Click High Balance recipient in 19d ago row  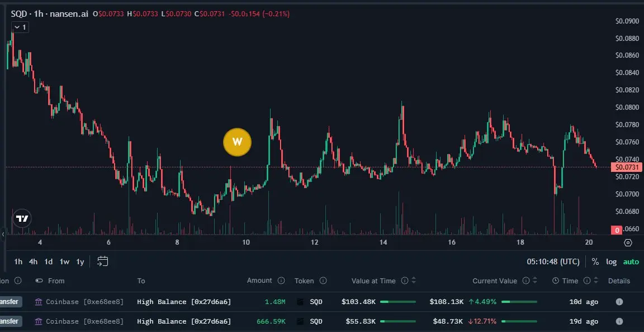184,321
